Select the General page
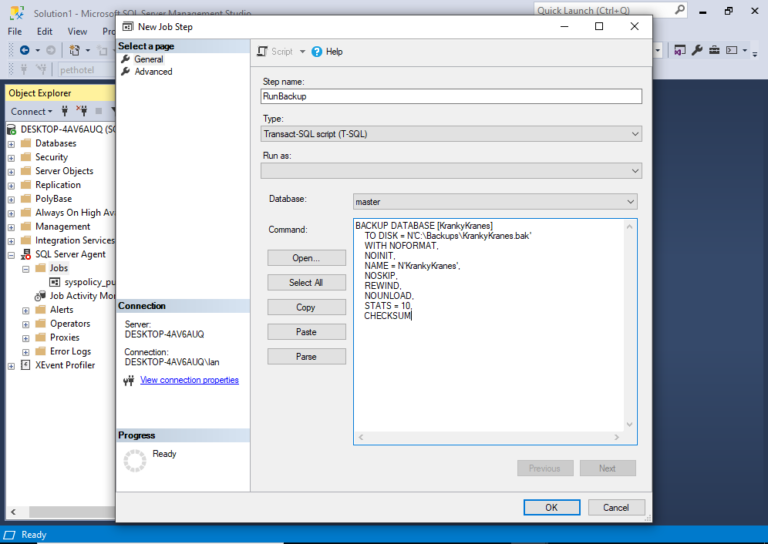This screenshot has width=768, height=544. pyautogui.click(x=148, y=59)
